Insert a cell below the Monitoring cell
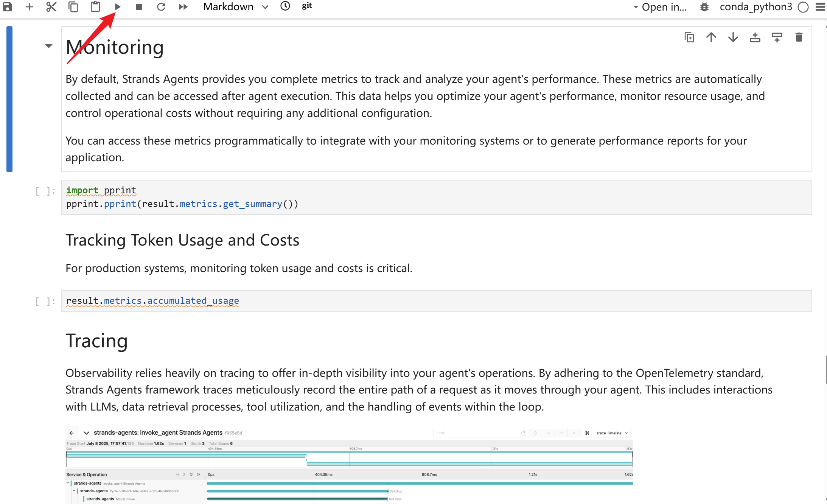This screenshot has width=827, height=504. click(x=777, y=37)
